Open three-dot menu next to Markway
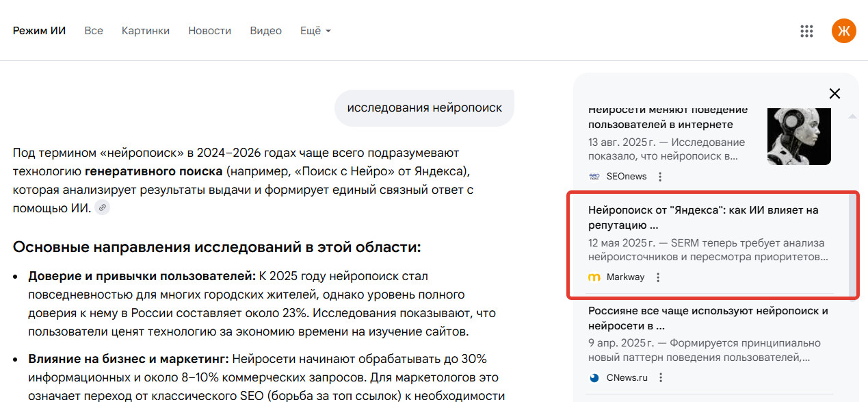This screenshot has width=868, height=402. click(658, 277)
